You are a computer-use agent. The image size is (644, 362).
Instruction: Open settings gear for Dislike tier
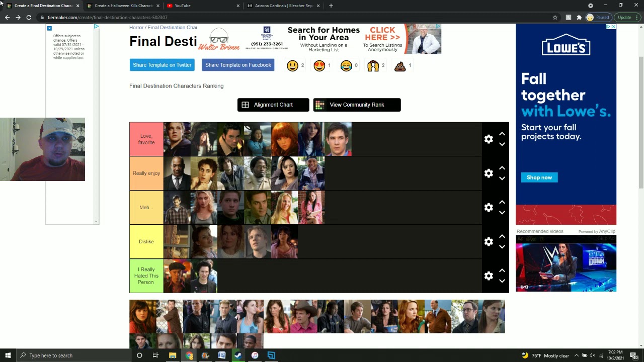489,242
